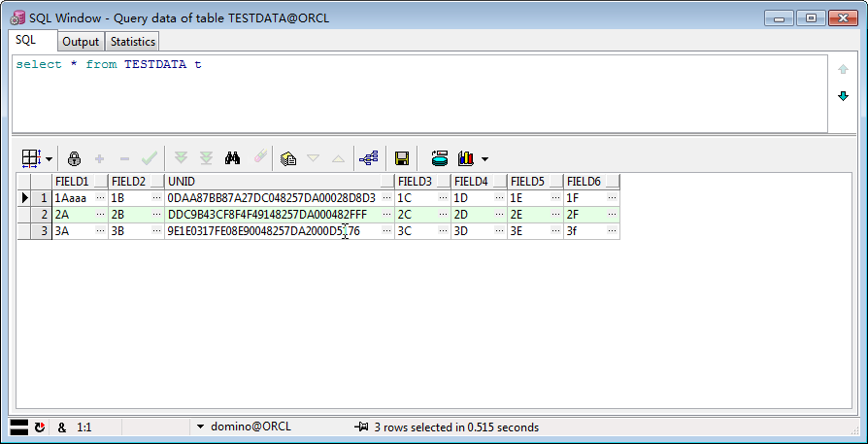The width and height of the screenshot is (868, 444).
Task: Click the Fetch Last Page arrows icon
Action: pos(206,158)
